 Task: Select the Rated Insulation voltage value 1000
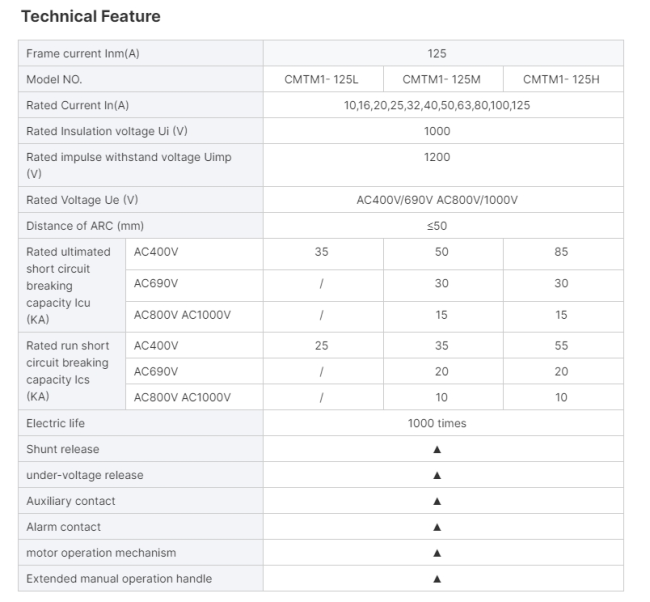pos(437,131)
